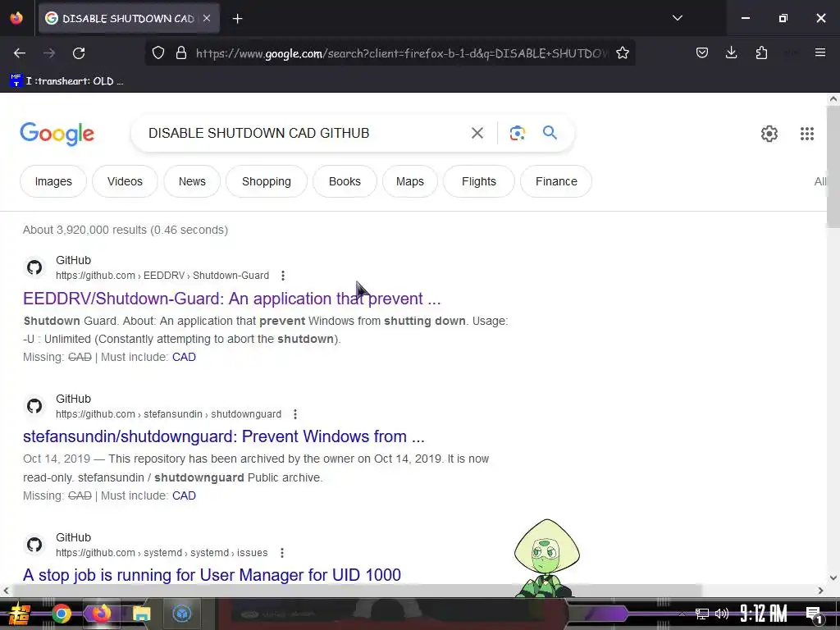Click GitHub favicon of systemd result

[34, 545]
